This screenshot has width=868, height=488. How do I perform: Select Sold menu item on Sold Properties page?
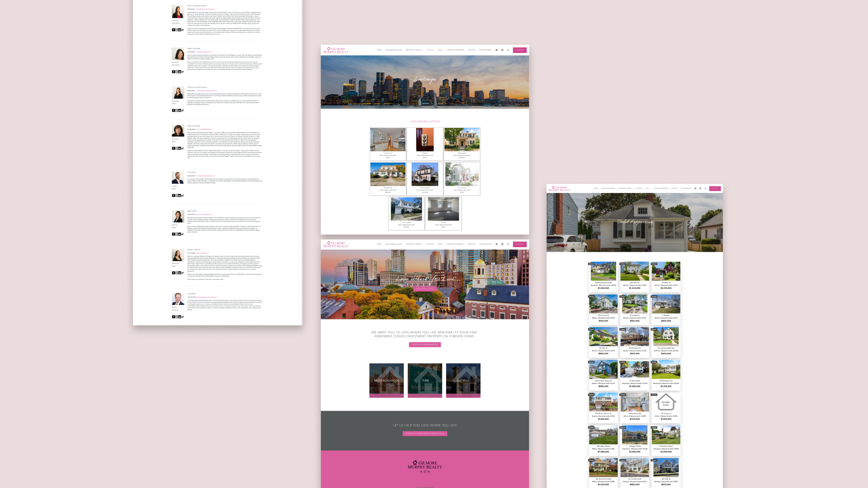pyautogui.click(x=647, y=188)
